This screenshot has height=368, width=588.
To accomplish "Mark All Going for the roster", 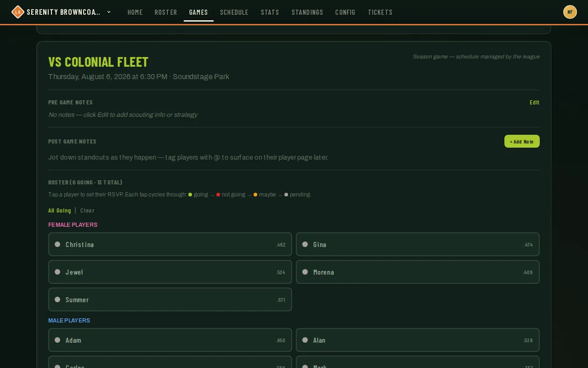I will tap(60, 211).
